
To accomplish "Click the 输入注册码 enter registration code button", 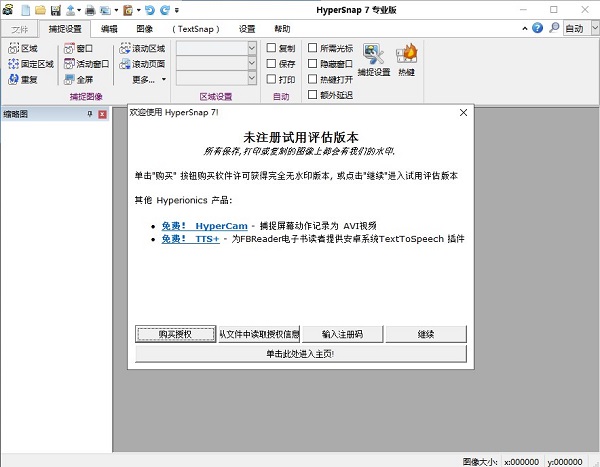I will 342,334.
